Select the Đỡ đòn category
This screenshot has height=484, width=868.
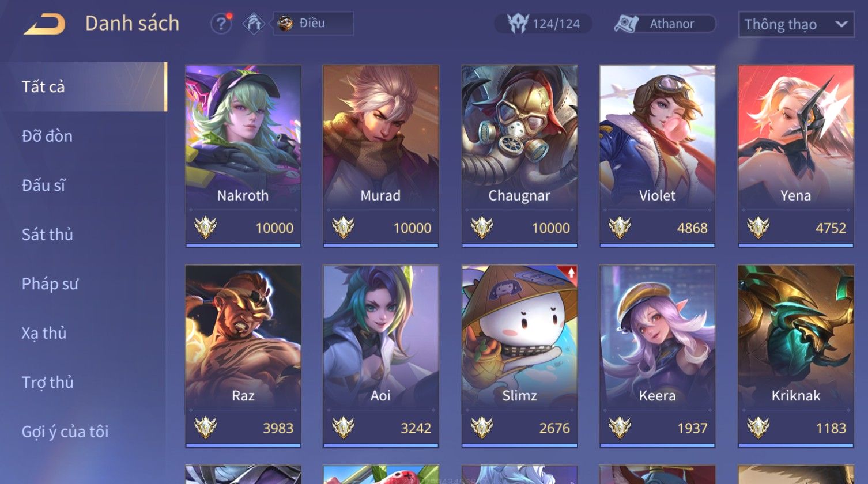tap(47, 136)
